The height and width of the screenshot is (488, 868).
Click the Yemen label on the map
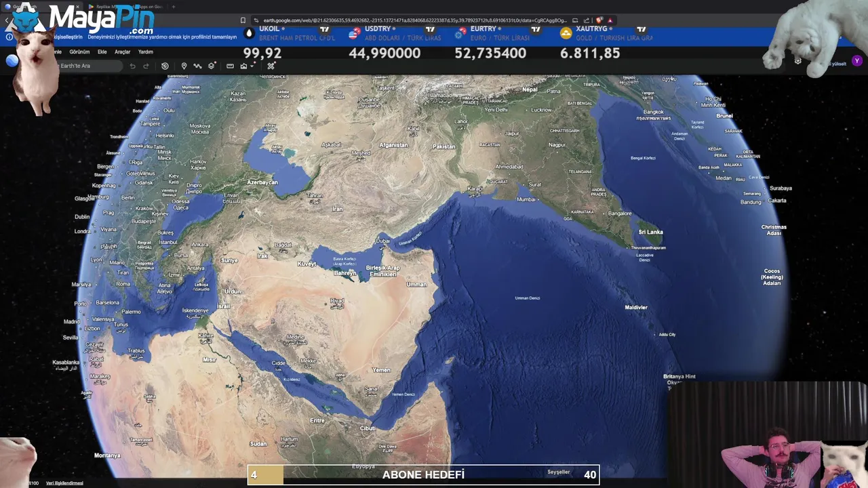coord(381,370)
